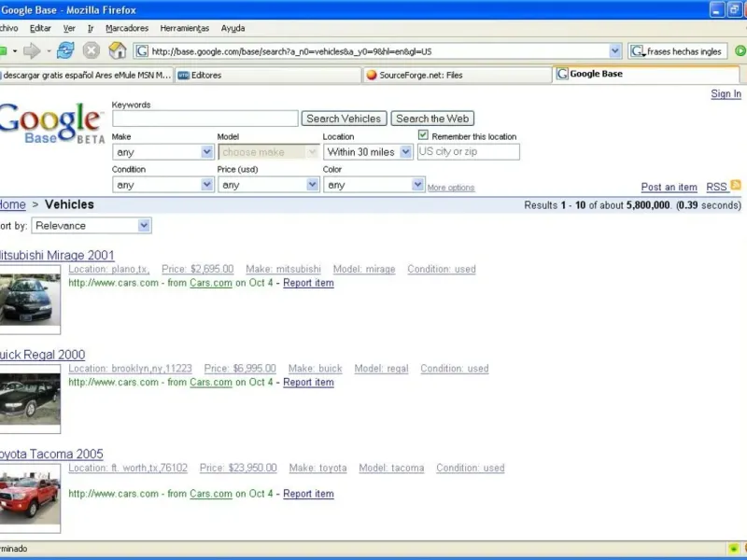This screenshot has width=747, height=560.
Task: Click the Stop loading icon
Action: 91,50
